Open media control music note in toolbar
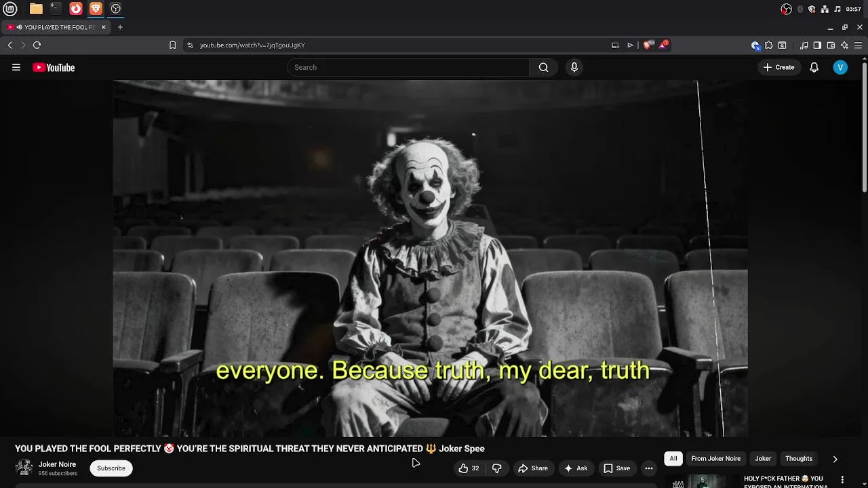Screen dimensions: 868x488 (x=804, y=45)
